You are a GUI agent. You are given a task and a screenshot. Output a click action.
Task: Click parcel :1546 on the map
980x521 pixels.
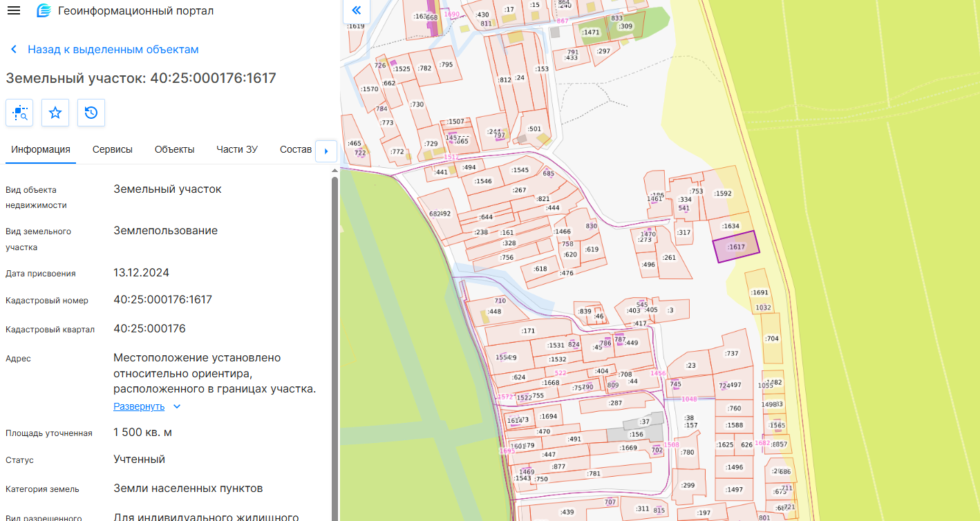[483, 181]
